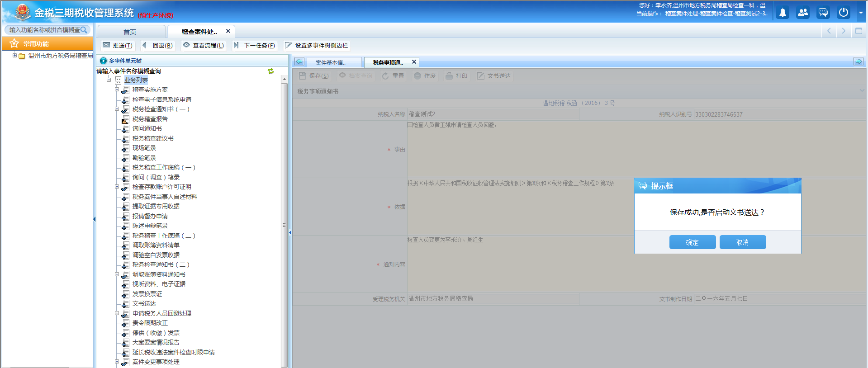Click the 多事件单元树 panel arrow icon

(x=103, y=61)
